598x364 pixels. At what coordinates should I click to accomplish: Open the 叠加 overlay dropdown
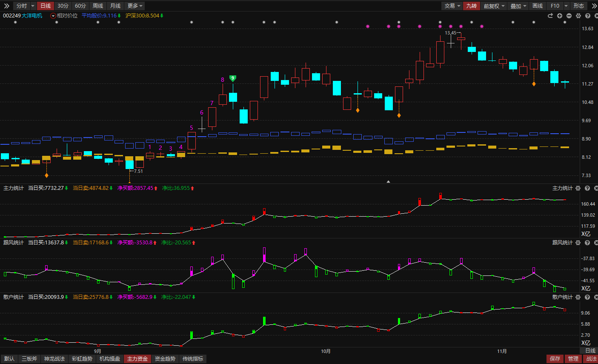[x=518, y=6]
